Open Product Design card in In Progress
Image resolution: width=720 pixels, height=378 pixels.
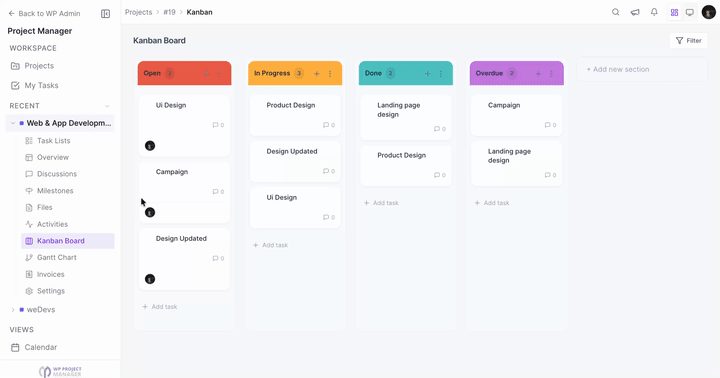(295, 115)
